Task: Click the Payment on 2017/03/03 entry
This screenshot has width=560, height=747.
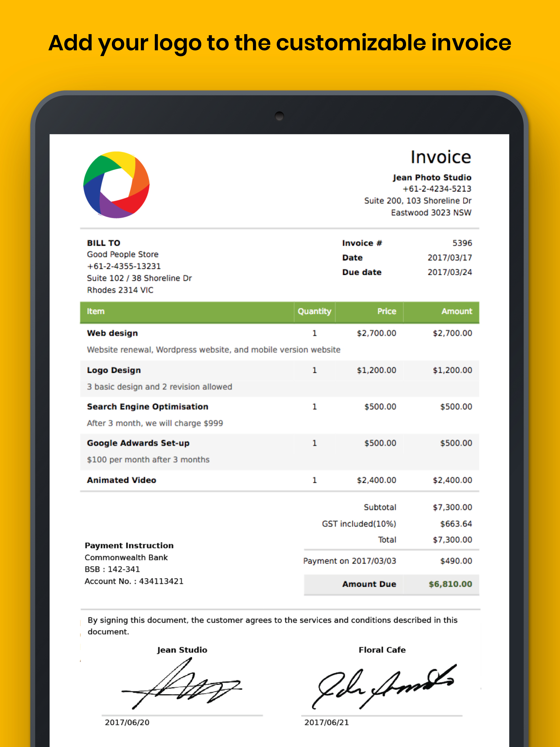Action: click(349, 561)
